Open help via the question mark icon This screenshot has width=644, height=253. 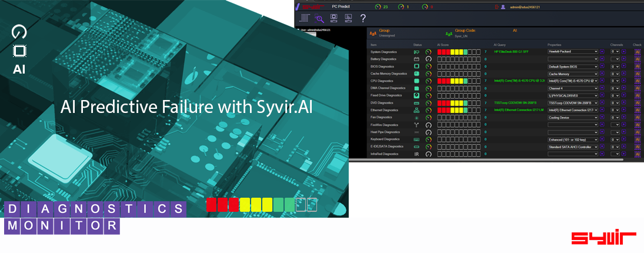[x=363, y=18]
